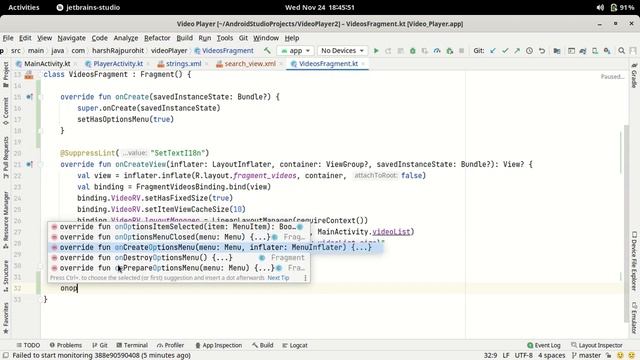Open the File menu

pyautogui.click(x=8, y=38)
